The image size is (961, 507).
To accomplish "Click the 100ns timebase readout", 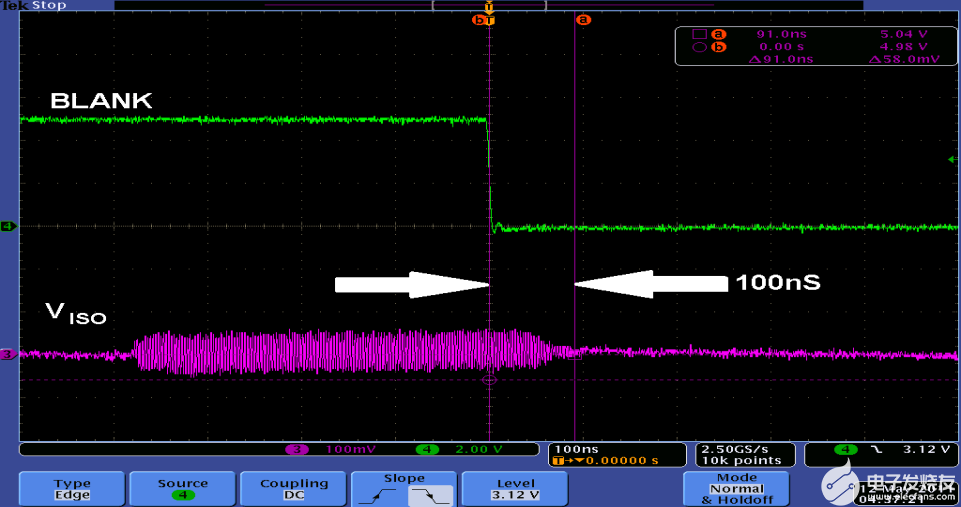I will [x=576, y=449].
